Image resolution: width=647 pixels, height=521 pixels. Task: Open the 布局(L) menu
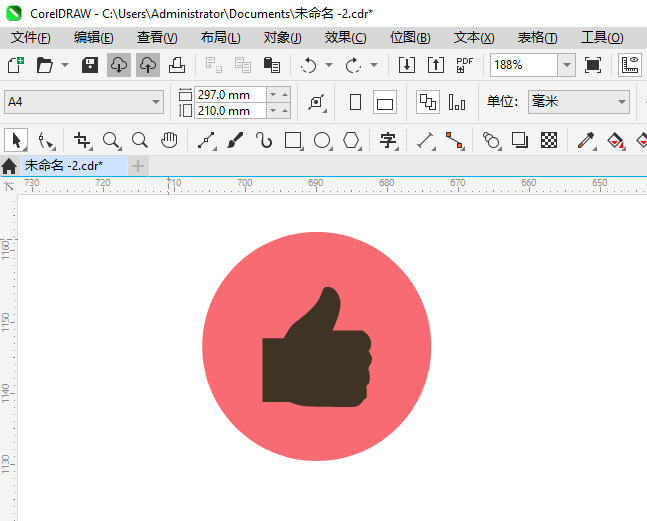coord(220,38)
